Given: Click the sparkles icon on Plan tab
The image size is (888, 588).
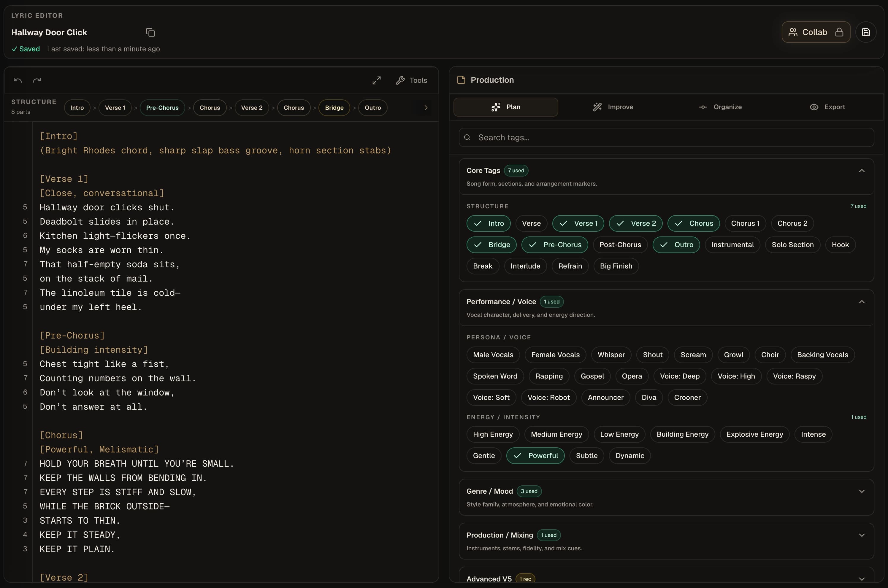Looking at the screenshot, I should 496,107.
